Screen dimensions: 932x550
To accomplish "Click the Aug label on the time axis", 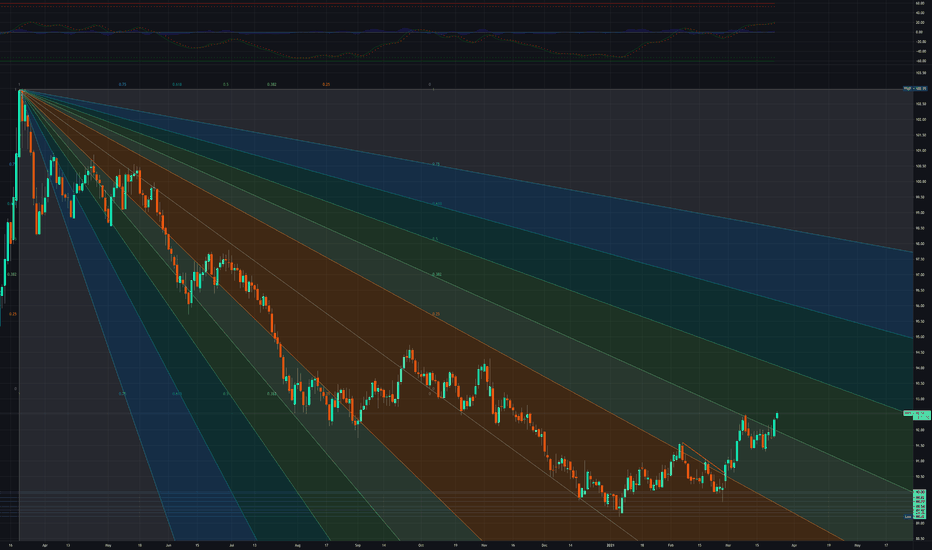I will click(x=298, y=545).
